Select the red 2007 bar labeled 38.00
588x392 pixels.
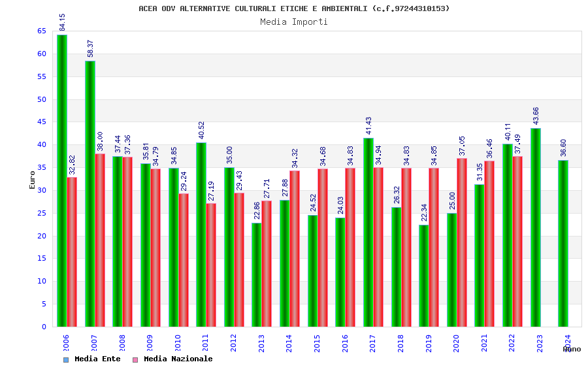pos(100,240)
